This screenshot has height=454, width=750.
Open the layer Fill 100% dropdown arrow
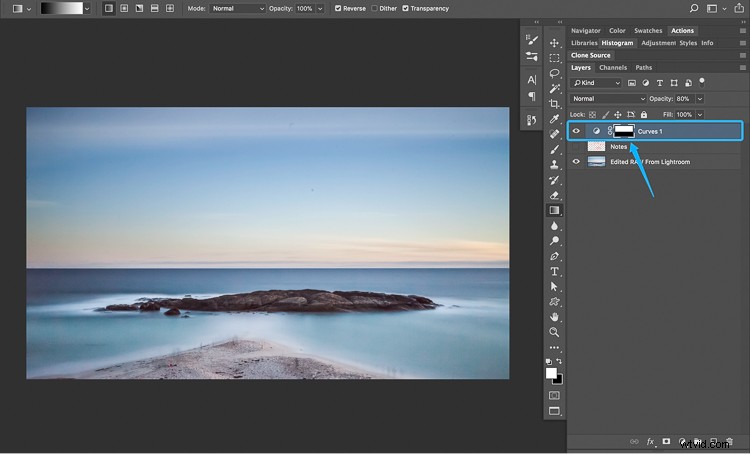(700, 115)
